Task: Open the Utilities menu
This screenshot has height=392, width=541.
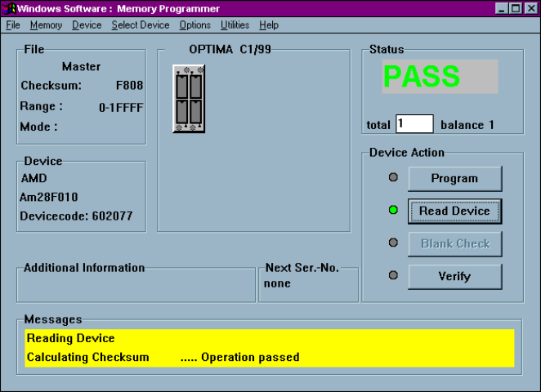Action: click(235, 25)
